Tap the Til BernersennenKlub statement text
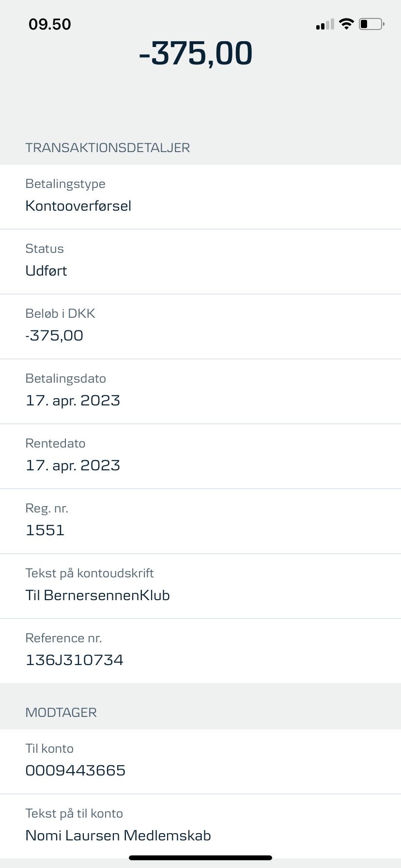The height and width of the screenshot is (868, 401). 97,595
